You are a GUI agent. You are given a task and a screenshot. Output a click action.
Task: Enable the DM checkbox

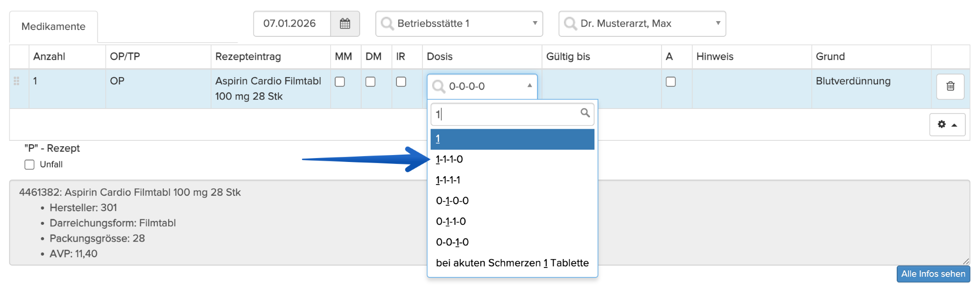(370, 82)
